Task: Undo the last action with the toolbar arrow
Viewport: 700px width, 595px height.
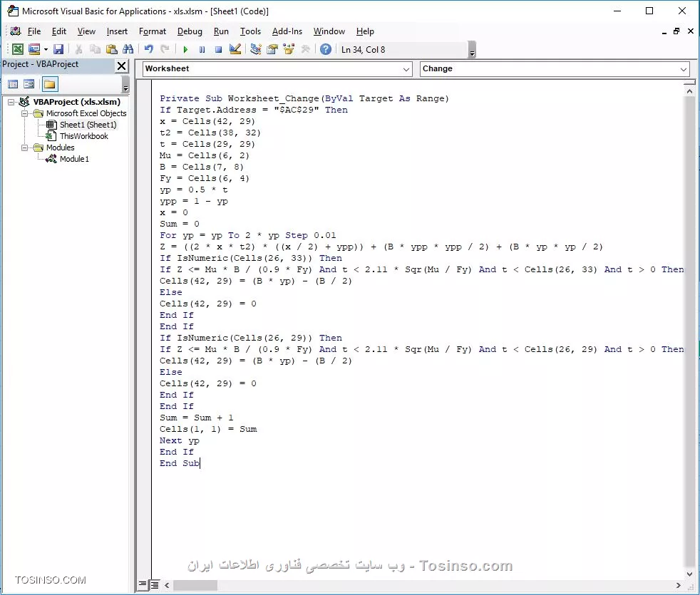Action: point(149,49)
